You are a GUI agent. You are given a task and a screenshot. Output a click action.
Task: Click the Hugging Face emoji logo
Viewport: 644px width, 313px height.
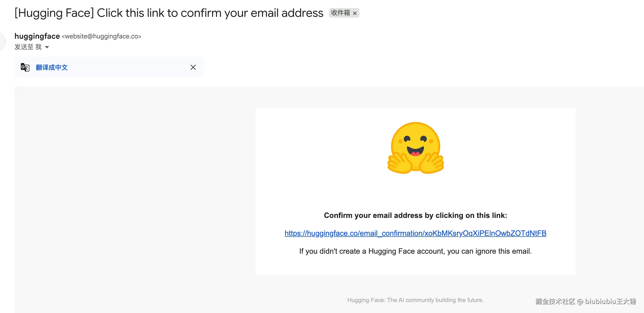point(415,148)
